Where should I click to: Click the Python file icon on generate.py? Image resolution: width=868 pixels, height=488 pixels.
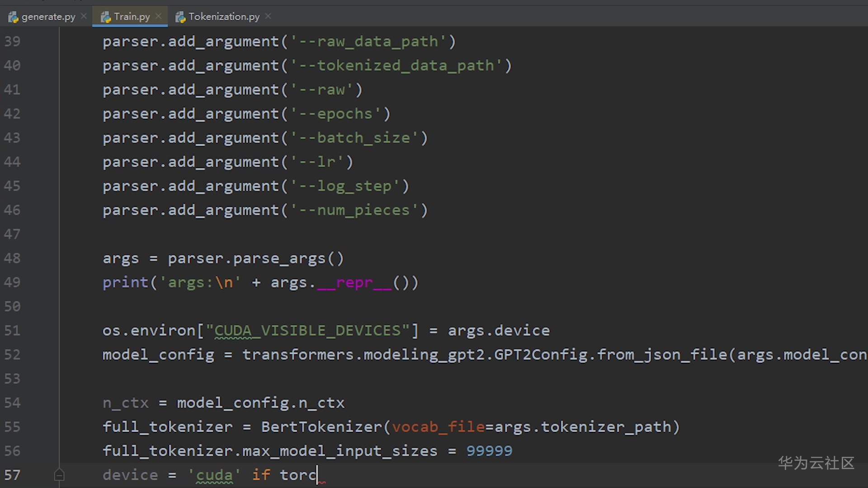[x=14, y=17]
